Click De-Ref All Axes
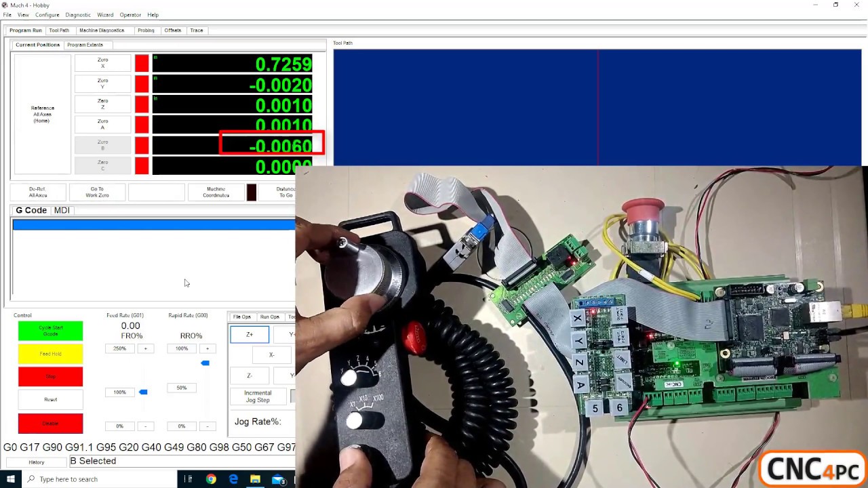Viewport: 868px width, 488px height. tap(37, 192)
